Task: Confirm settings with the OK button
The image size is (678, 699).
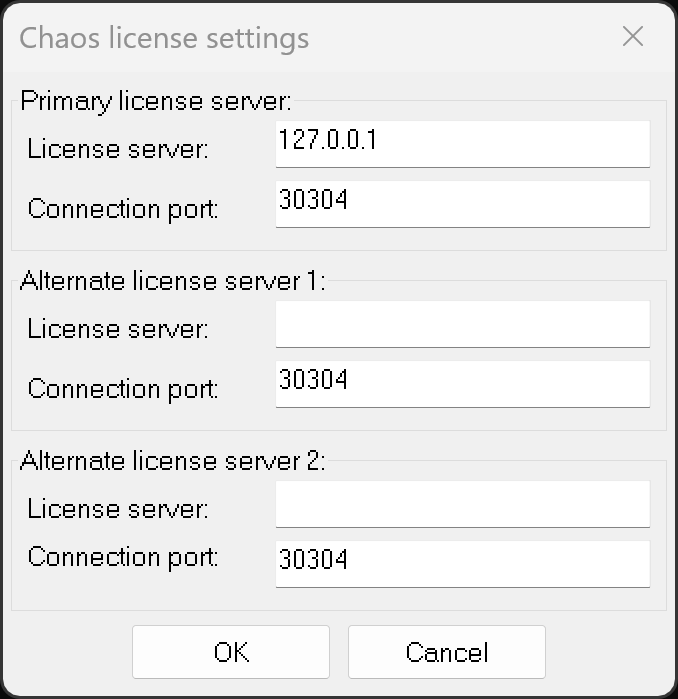Action: click(x=231, y=652)
